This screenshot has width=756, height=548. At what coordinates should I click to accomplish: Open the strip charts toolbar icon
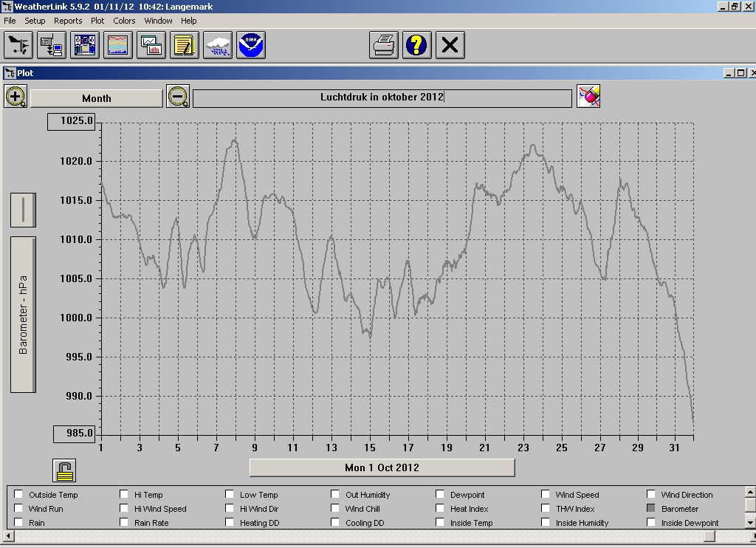click(151, 45)
